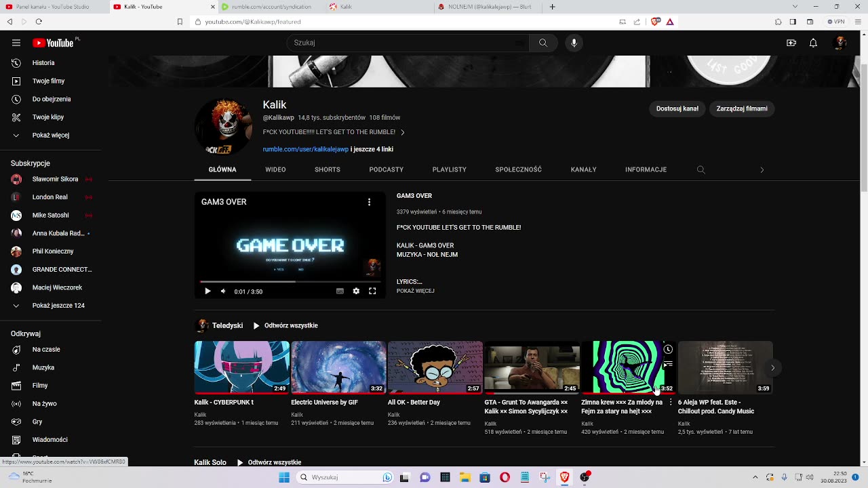This screenshot has width=868, height=488.
Task: Show next videos in Teledyski carousel
Action: tap(772, 368)
